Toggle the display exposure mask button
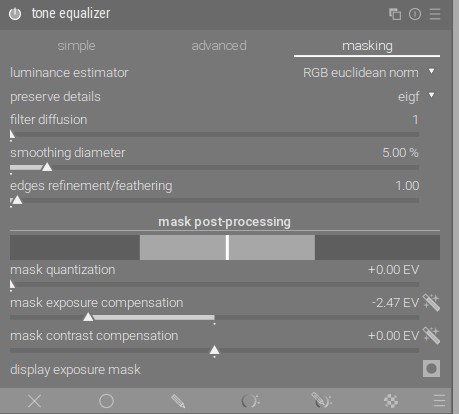Viewport: 459px width, 414px height. coord(431,368)
